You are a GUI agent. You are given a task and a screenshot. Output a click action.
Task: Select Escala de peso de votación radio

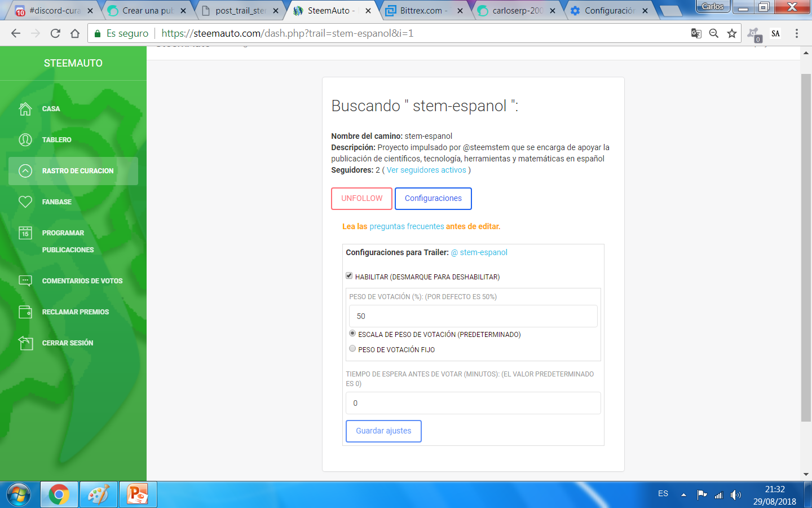[352, 334]
